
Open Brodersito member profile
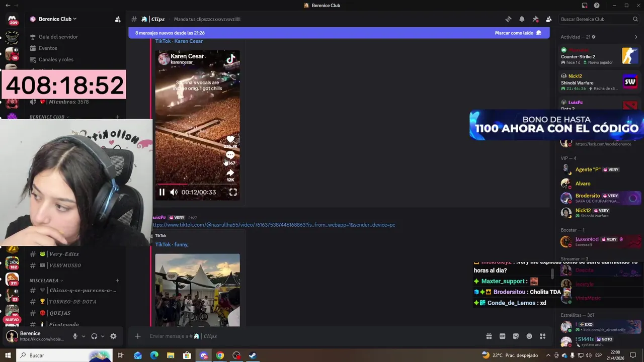coord(600,198)
